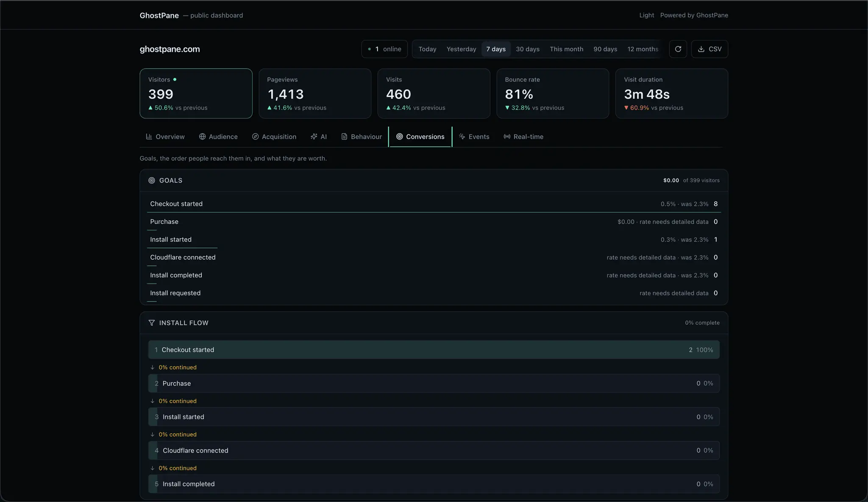This screenshot has height=502, width=868.
Task: Click the Install Flow funnel icon
Action: pyautogui.click(x=152, y=323)
